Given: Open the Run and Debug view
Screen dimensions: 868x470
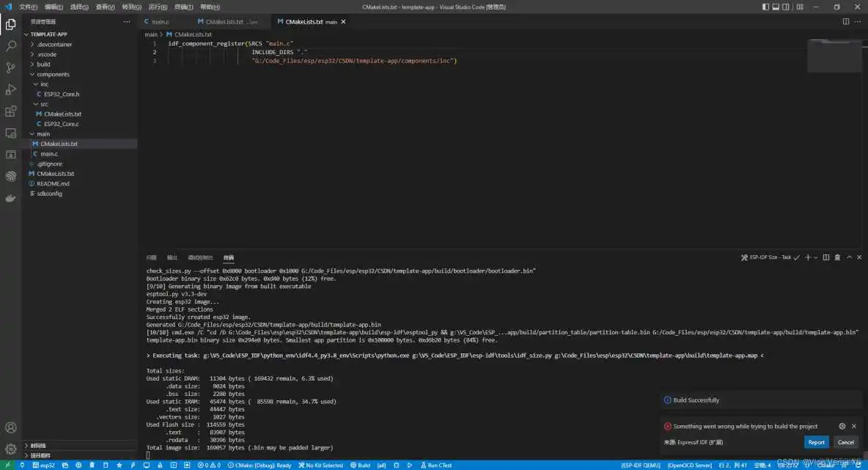Looking at the screenshot, I should (x=10, y=90).
